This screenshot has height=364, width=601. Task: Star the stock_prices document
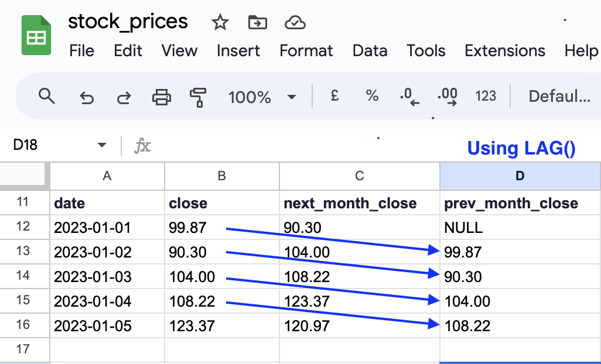coord(220,23)
